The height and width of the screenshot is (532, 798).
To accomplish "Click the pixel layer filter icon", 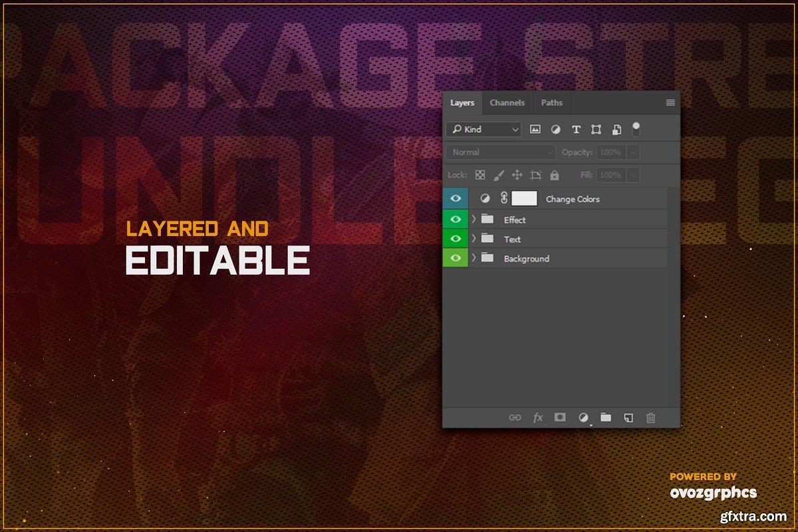I will pos(535,130).
